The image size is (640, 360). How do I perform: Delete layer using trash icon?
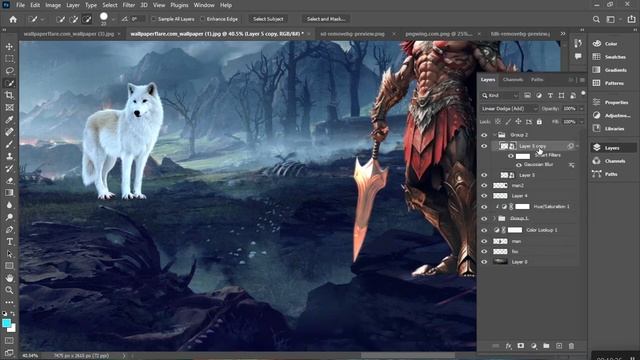click(571, 346)
